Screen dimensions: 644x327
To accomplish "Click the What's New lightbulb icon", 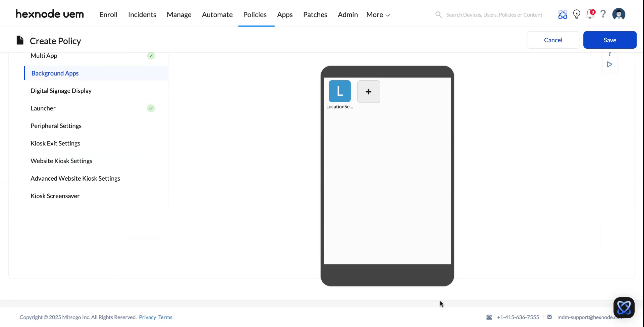I will 577,14.
